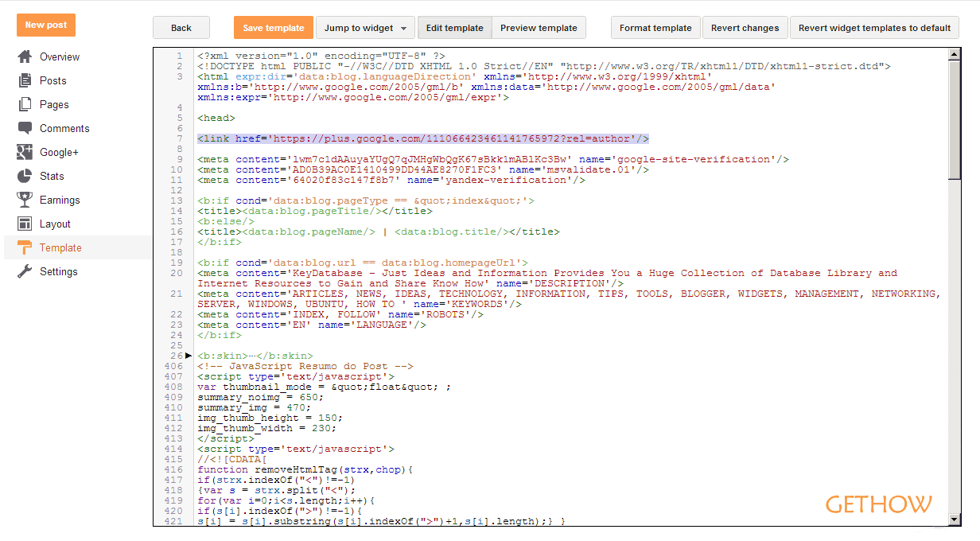Click Revert widget templates to default
Screen dimensions: 980x541
pos(874,28)
